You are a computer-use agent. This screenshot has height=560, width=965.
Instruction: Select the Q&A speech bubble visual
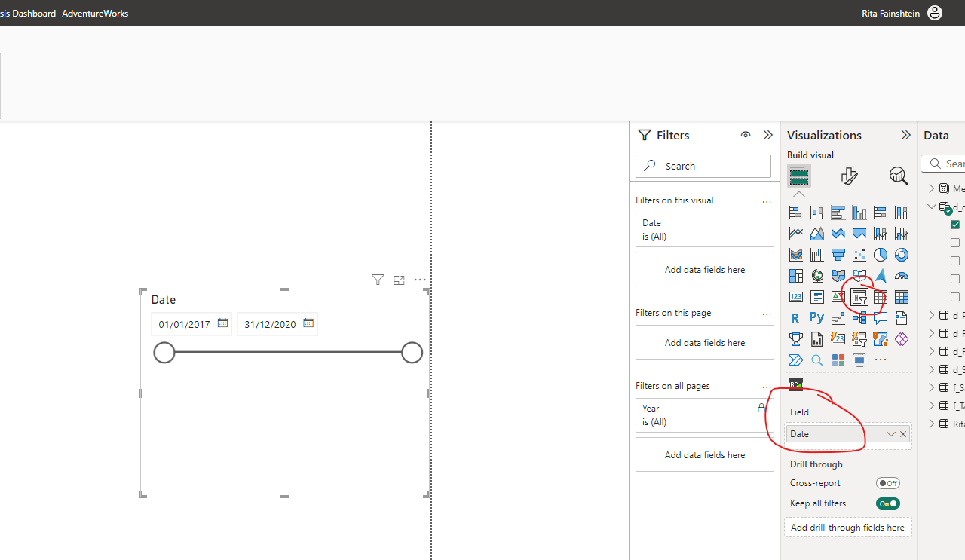click(880, 318)
